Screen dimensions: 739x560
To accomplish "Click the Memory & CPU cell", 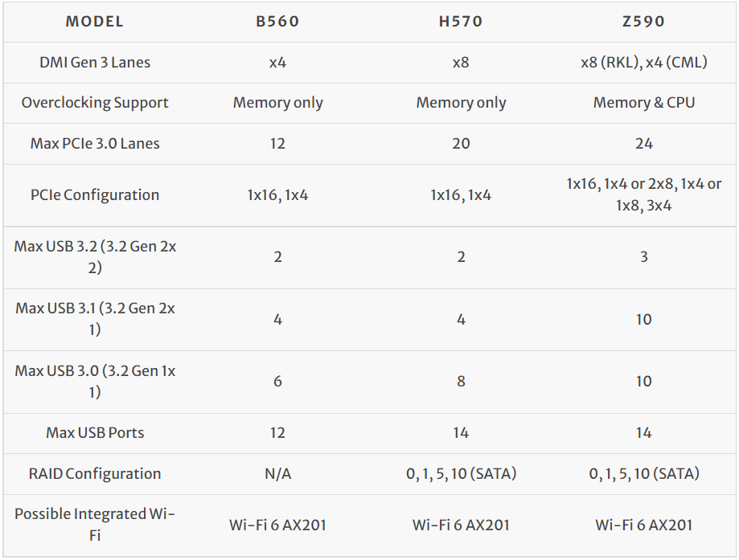I will (643, 103).
